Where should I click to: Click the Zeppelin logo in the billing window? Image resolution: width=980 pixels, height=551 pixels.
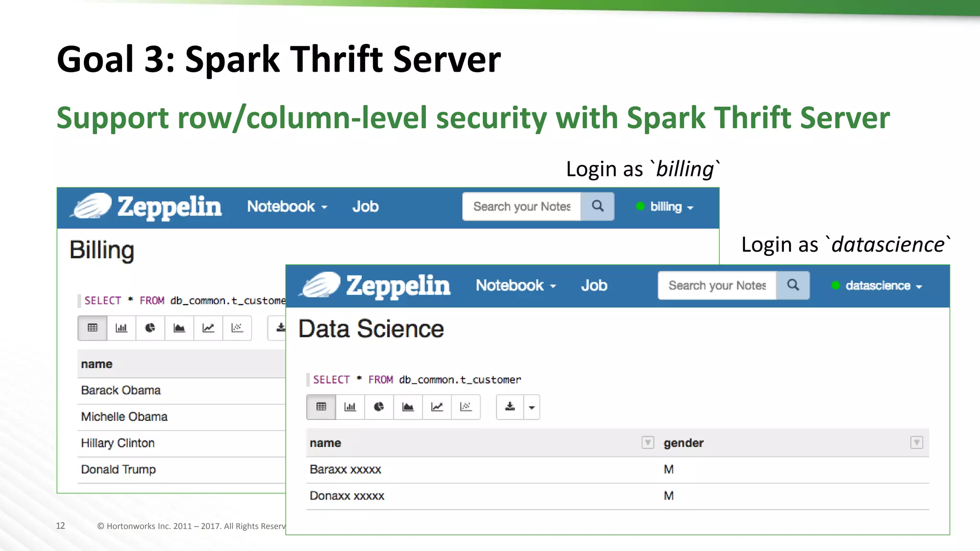(146, 207)
